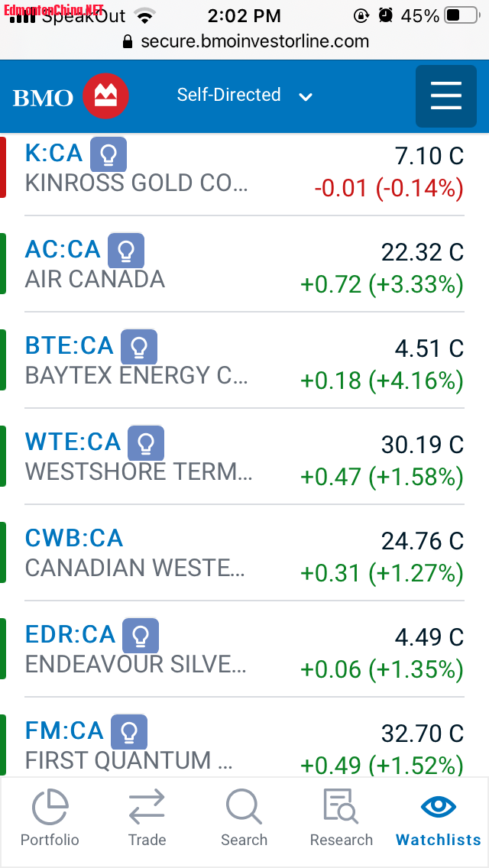The height and width of the screenshot is (868, 489).
Task: Open the hamburger menu button
Action: point(445,96)
